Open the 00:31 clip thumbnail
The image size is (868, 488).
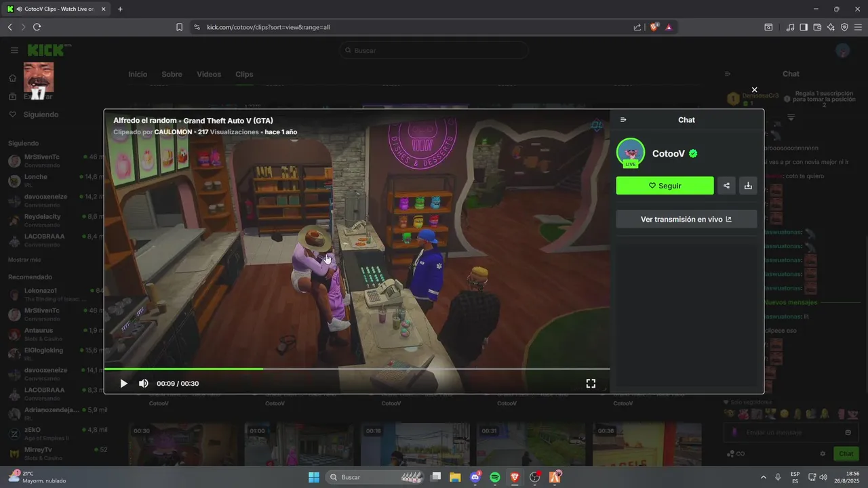pos(531,445)
